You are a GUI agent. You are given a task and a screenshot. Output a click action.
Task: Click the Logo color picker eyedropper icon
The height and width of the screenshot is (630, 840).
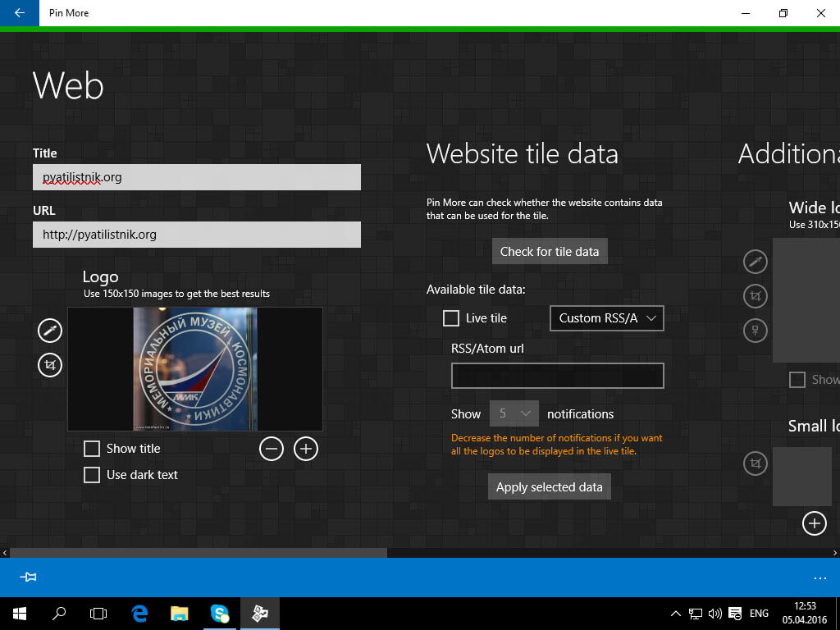pyautogui.click(x=50, y=331)
